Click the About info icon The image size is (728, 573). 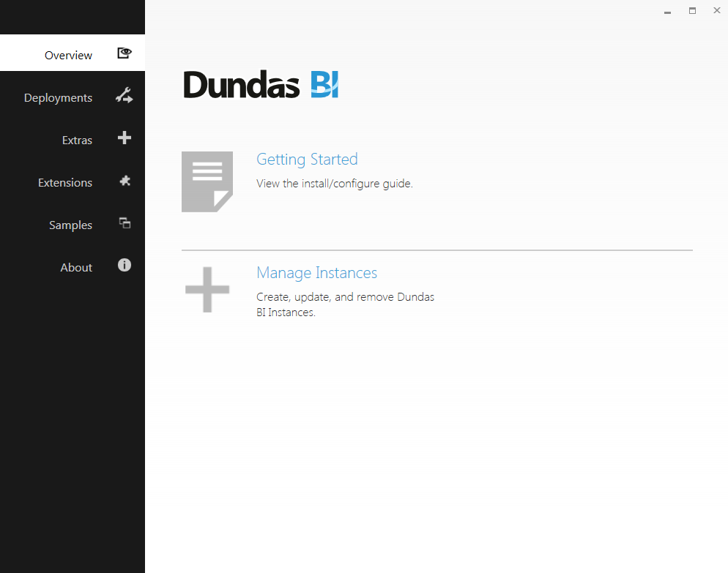[125, 265]
